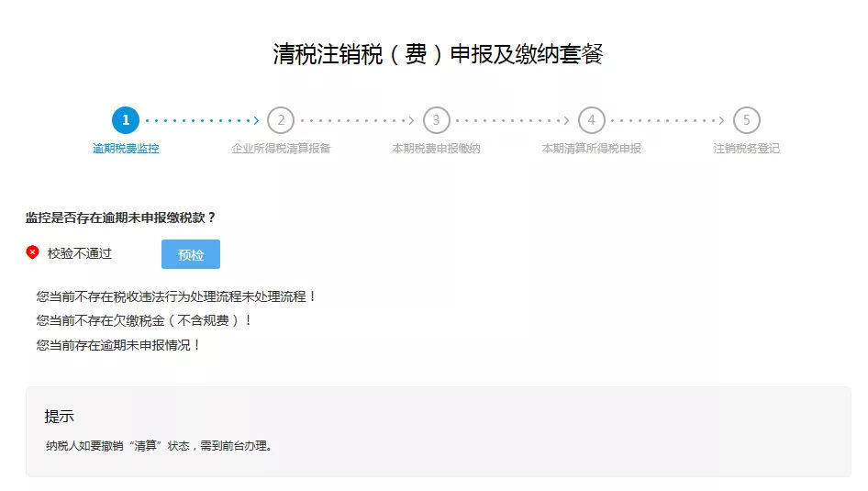
Task: Click the 提示 heading in hint box
Action: [60, 417]
